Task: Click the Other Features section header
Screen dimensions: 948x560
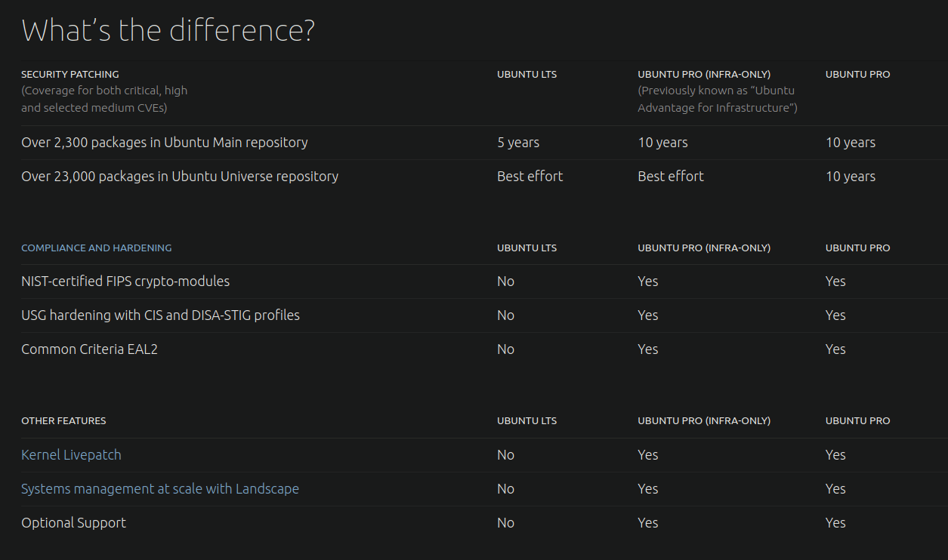Action: pos(63,420)
